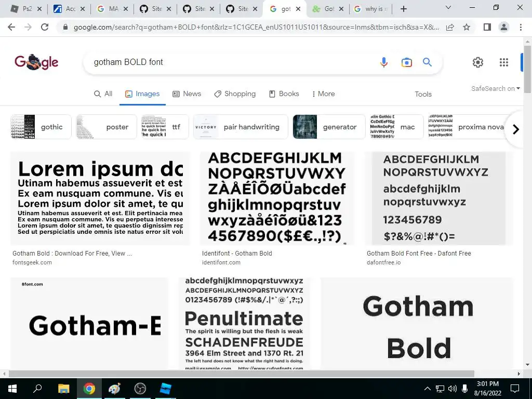Open 'Gotham Bold Font Free - Dafont Free' link
The image size is (532, 399).
(x=419, y=254)
